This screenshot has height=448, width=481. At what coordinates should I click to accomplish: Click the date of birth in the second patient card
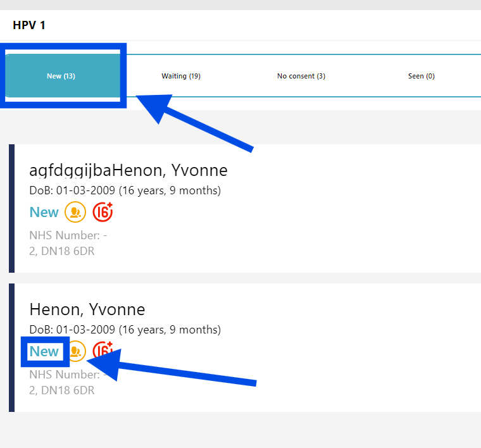pyautogui.click(x=125, y=330)
